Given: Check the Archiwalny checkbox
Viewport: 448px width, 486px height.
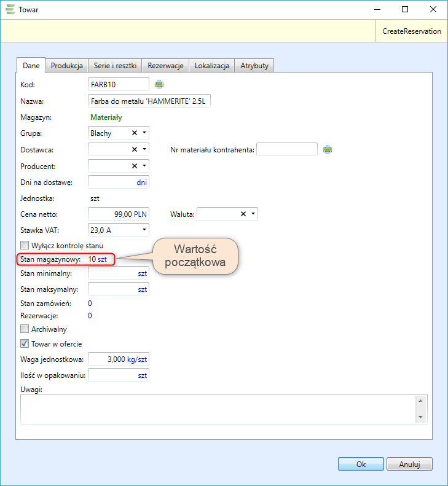Looking at the screenshot, I should pos(25,329).
